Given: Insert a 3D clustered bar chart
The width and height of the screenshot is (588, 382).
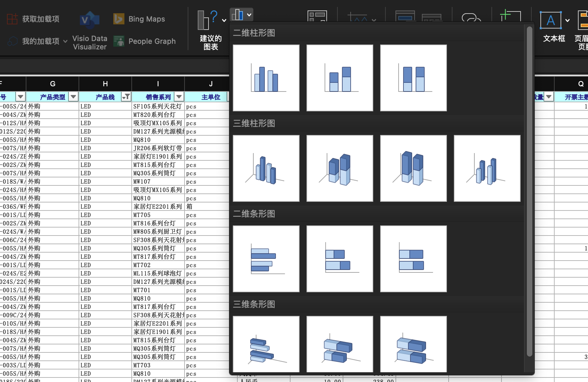Looking at the screenshot, I should (266, 344).
